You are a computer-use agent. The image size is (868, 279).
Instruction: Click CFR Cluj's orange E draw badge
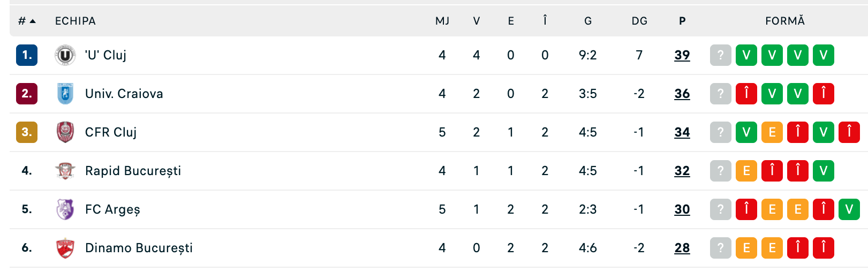[772, 132]
